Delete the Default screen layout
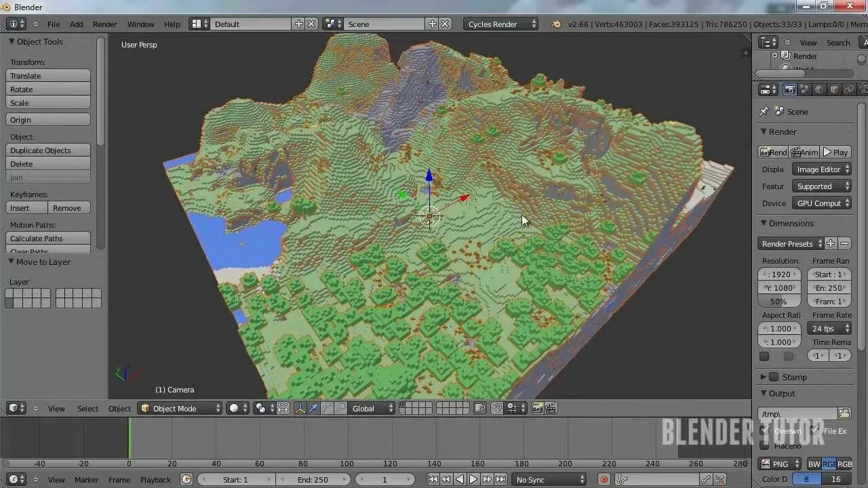The image size is (868, 488). coord(311,24)
